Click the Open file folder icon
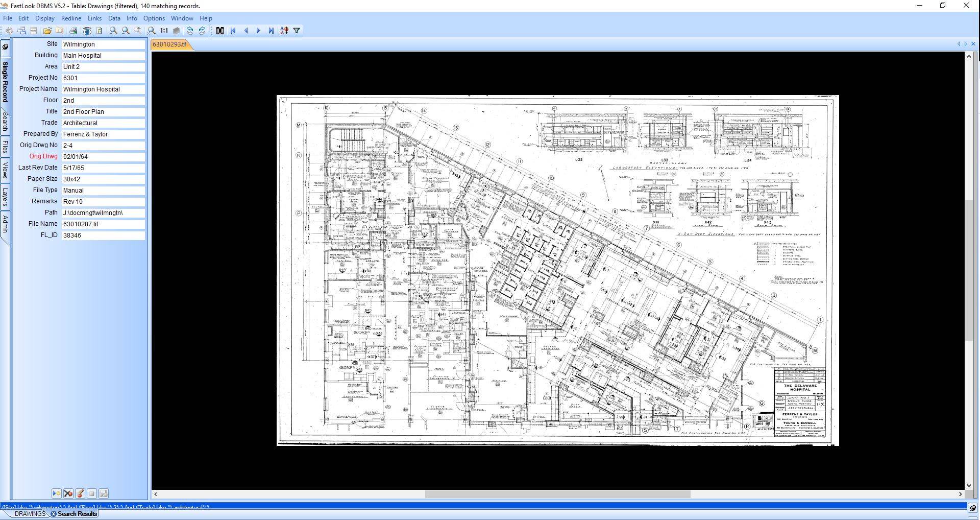Screen dimensions: 980x520 (47, 31)
